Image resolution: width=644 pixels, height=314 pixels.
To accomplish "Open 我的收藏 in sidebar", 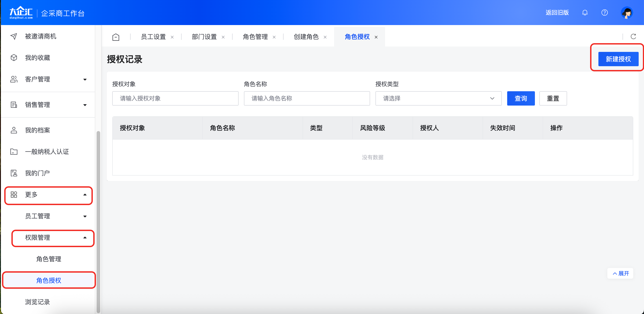I will (38, 58).
